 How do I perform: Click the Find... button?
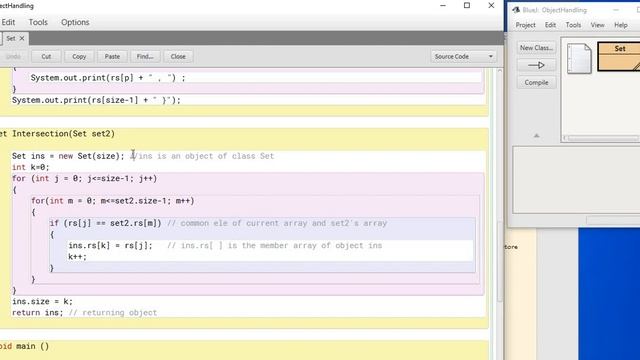[x=145, y=57]
